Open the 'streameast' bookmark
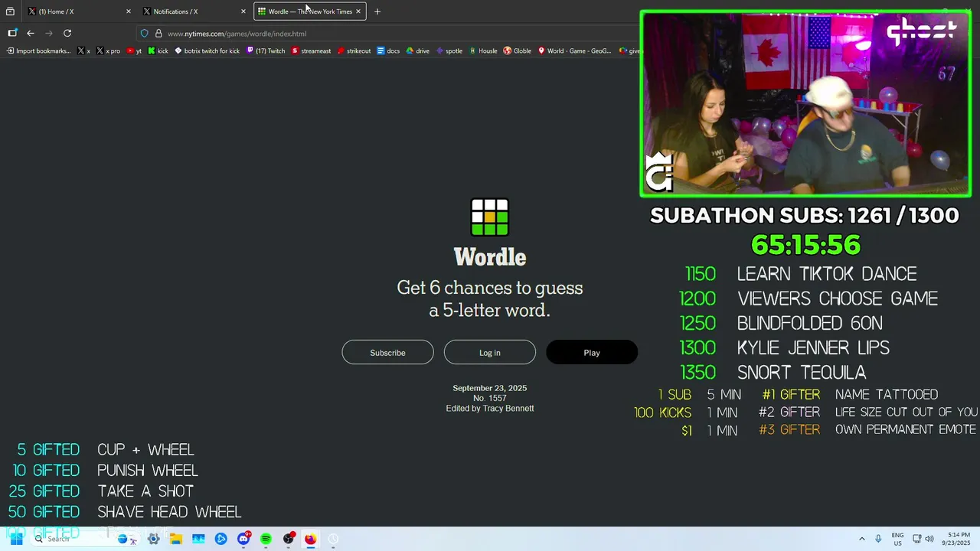This screenshot has height=551, width=980. point(311,51)
